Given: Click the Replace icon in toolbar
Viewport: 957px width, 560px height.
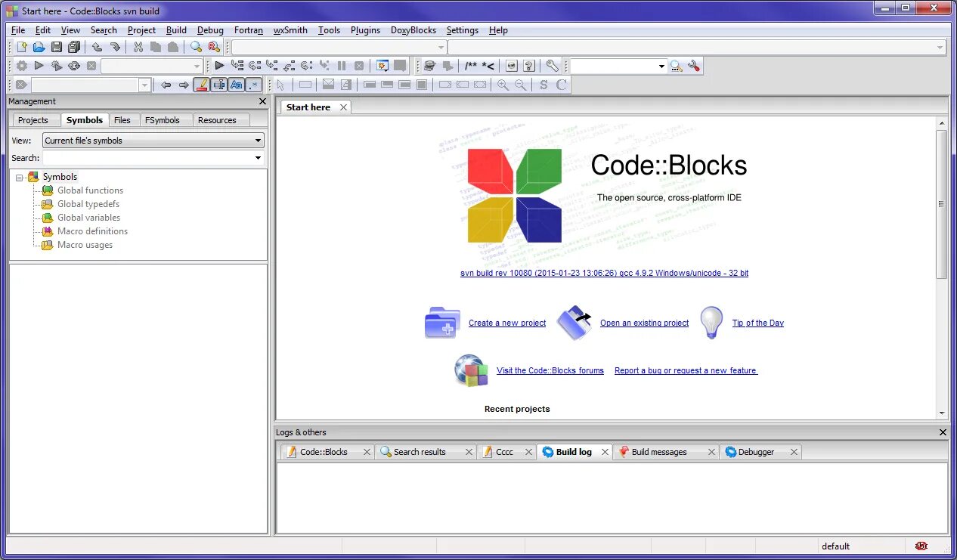Looking at the screenshot, I should click(214, 47).
